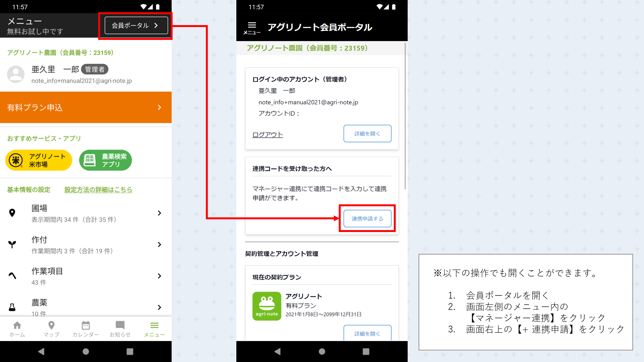The width and height of the screenshot is (644, 362).
Task: Open the hamburger メニュー icon in portal header
Action: coord(252,28)
